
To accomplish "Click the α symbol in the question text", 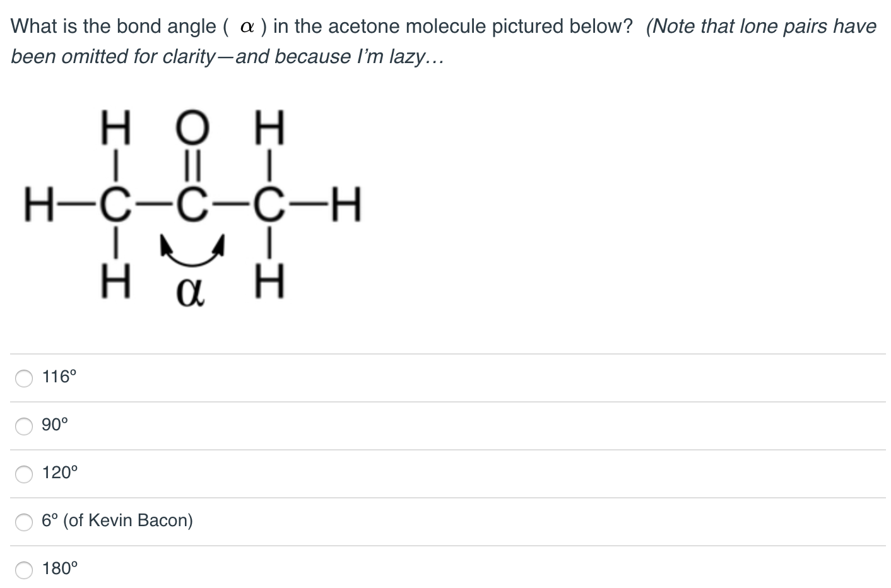I will point(247,27).
